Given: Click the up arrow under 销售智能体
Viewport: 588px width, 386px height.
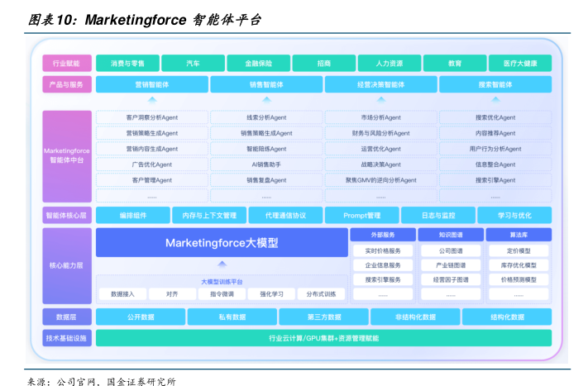Looking at the screenshot, I should (x=266, y=100).
